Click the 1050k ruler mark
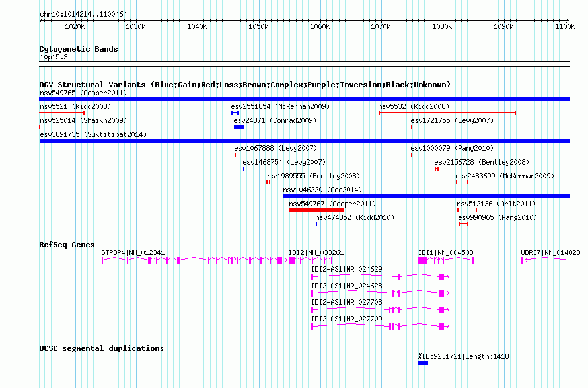588x388 pixels. click(x=258, y=26)
